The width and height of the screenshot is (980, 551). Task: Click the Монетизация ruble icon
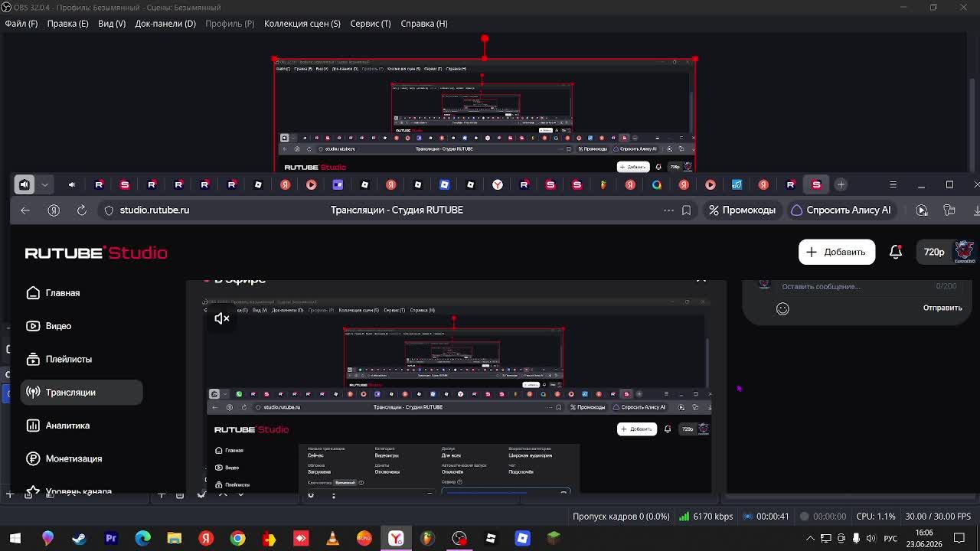click(33, 458)
